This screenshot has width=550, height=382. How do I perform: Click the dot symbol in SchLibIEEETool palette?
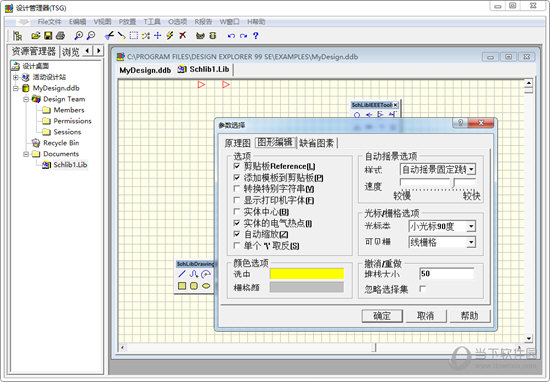click(x=357, y=115)
